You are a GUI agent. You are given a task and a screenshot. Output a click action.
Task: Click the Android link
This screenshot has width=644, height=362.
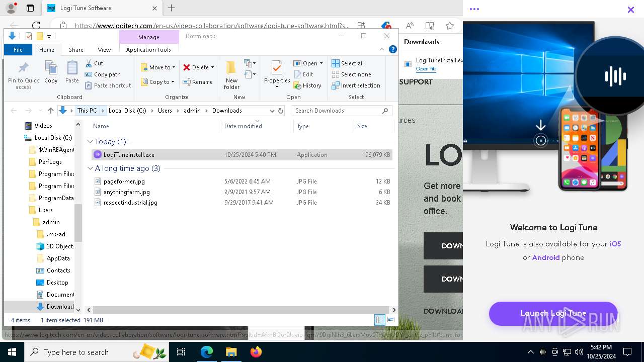[546, 257]
